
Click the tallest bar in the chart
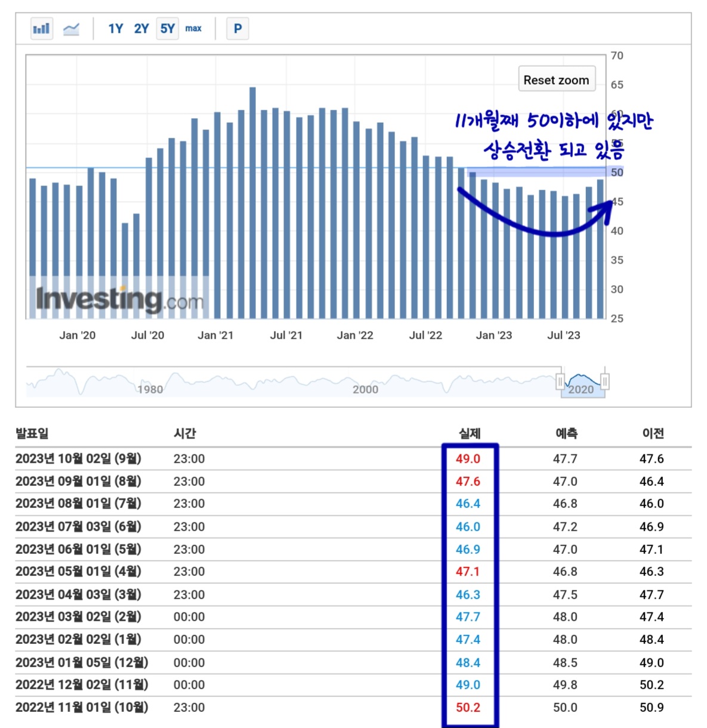[x=253, y=203]
